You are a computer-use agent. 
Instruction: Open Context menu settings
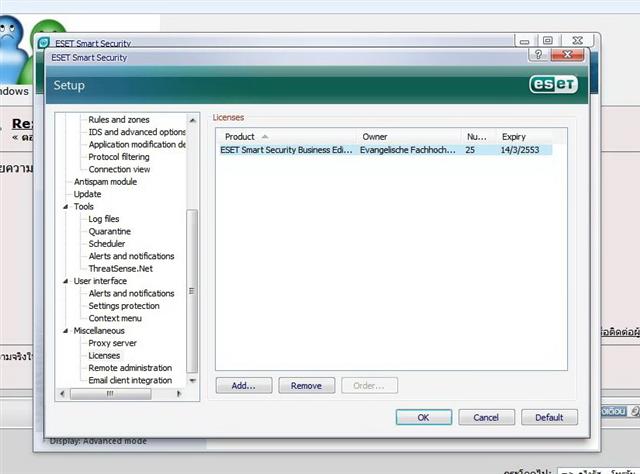115,318
